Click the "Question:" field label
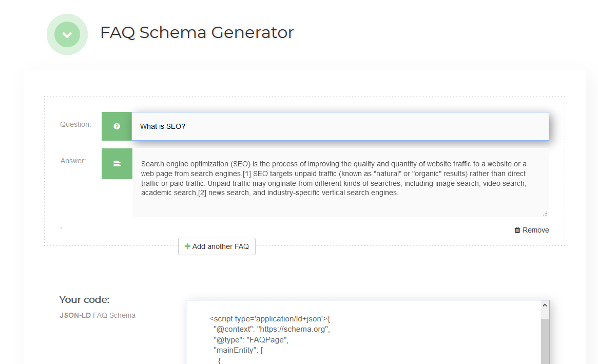Image resolution: width=598 pixels, height=364 pixels. (x=75, y=124)
